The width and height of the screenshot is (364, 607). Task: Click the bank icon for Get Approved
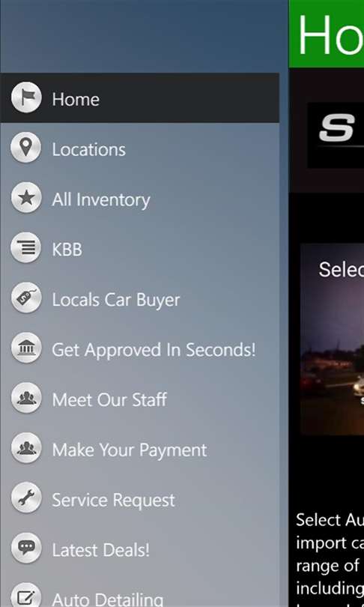26,347
